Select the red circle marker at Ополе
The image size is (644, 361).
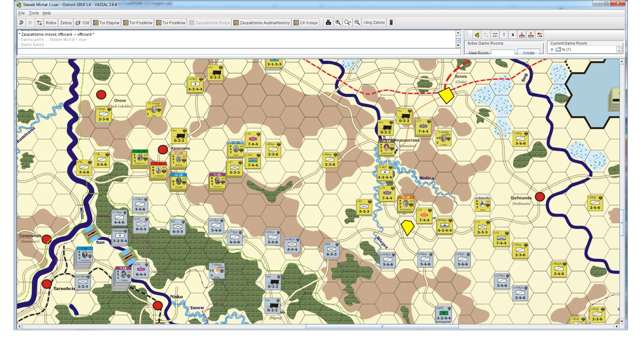point(102,95)
